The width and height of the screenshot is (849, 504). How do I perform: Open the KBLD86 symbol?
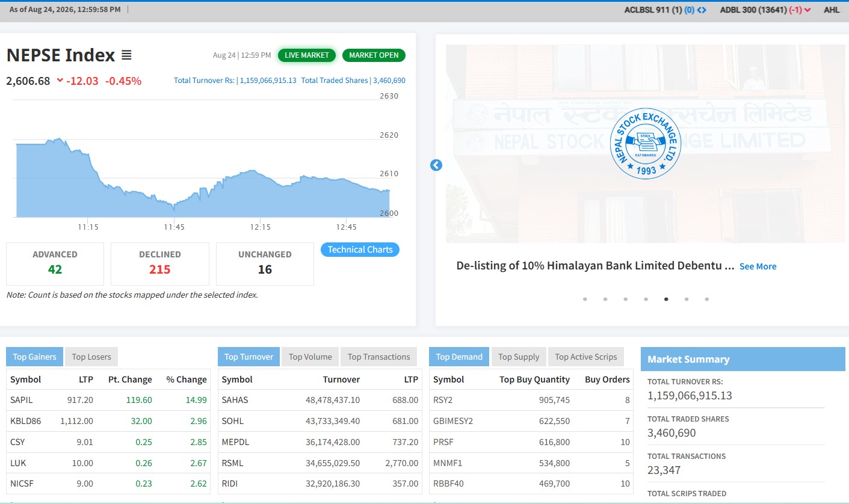point(26,421)
